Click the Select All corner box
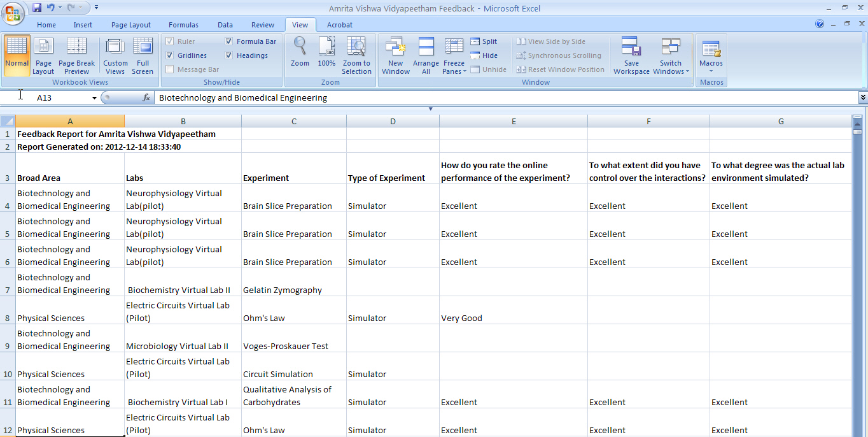868x437 pixels. [x=8, y=121]
